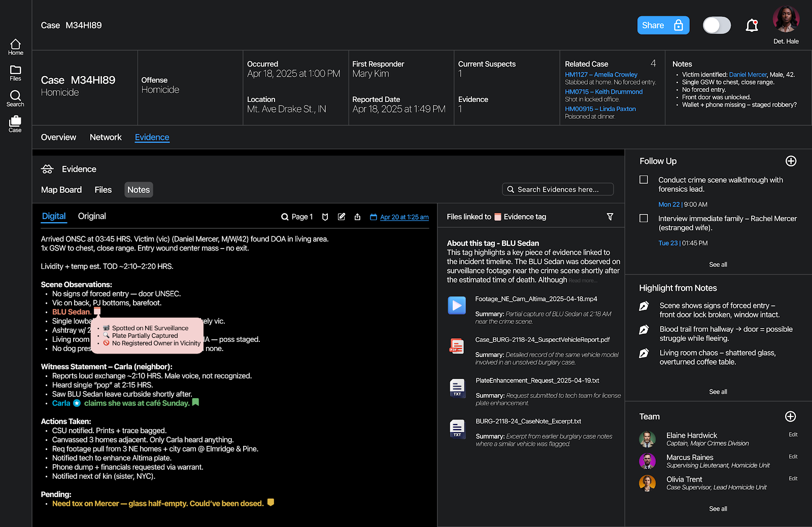812x527 pixels.
Task: Click the calendar icon beside Apr 20 date
Action: coord(374,217)
